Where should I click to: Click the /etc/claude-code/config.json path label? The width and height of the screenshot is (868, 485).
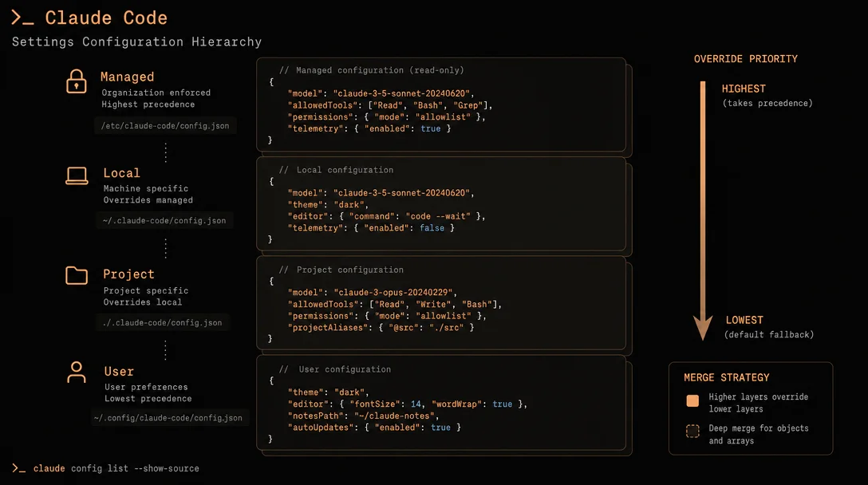click(x=165, y=126)
